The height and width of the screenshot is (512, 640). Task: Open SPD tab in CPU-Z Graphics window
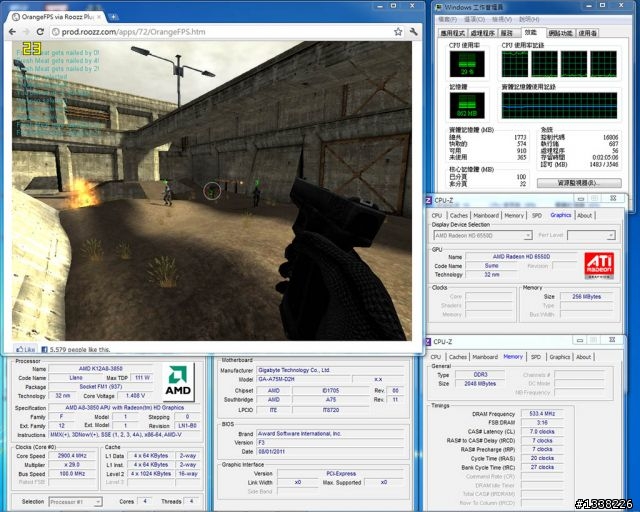[x=537, y=215]
